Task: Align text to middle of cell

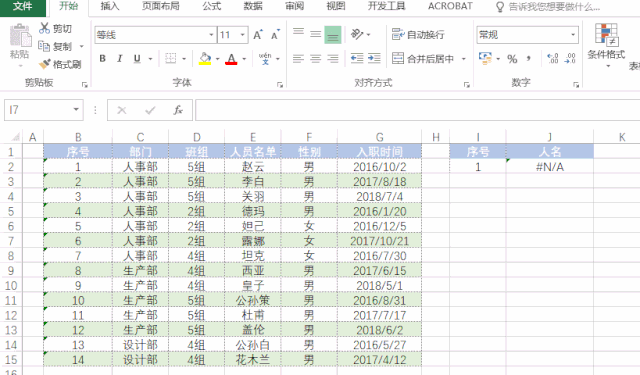Action: point(316,34)
